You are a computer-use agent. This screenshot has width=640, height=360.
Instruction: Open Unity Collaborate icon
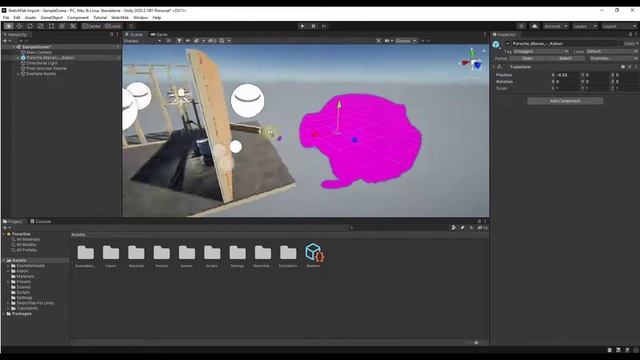click(x=521, y=26)
